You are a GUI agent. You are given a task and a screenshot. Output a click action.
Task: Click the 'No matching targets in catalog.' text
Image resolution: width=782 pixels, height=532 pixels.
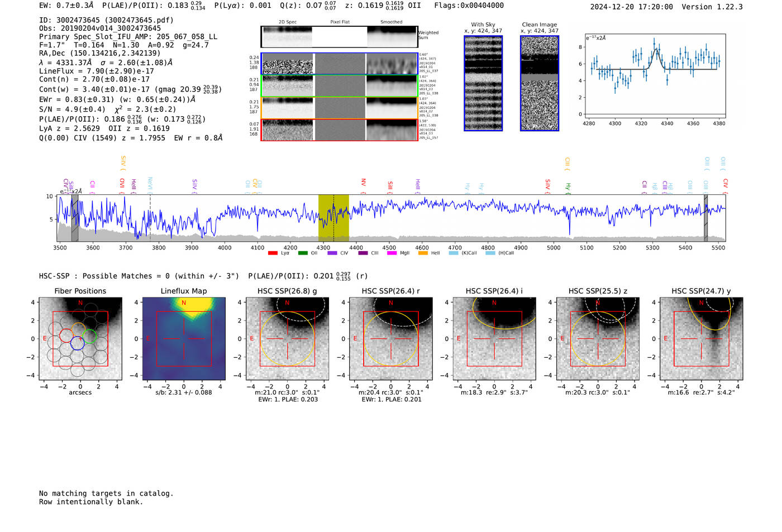[106, 493]
